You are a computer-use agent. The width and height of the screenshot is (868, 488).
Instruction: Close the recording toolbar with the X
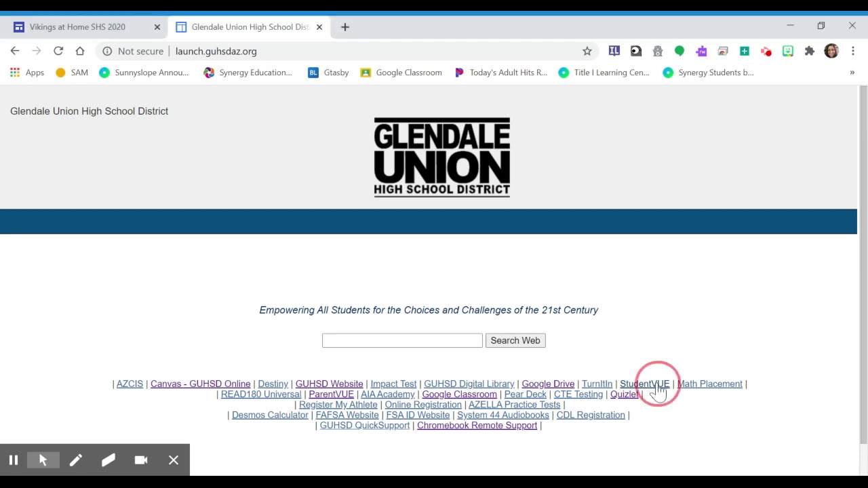(x=174, y=460)
